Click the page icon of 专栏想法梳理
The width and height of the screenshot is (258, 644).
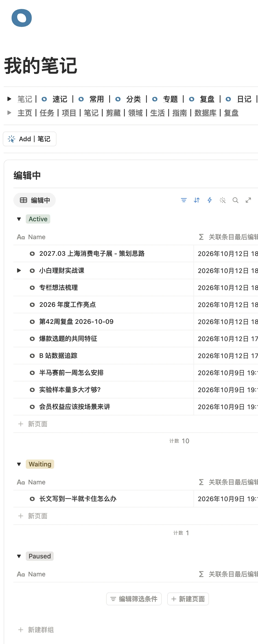[32, 288]
